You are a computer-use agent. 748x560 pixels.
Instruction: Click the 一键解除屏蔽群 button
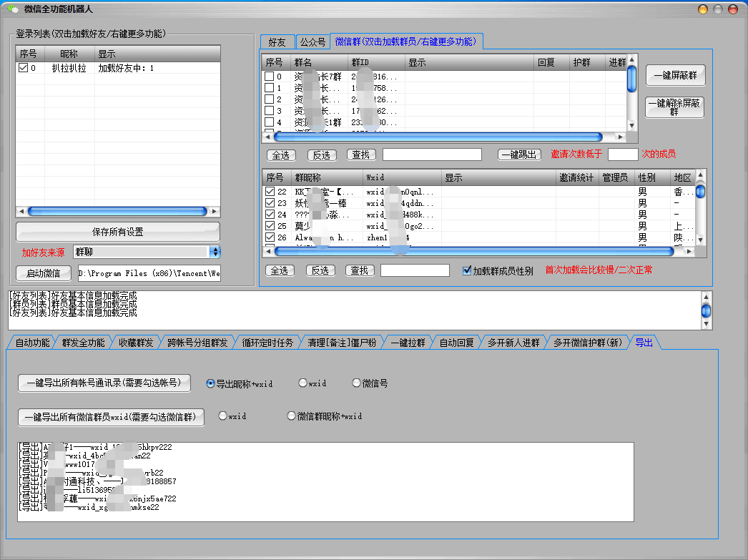[x=675, y=107]
